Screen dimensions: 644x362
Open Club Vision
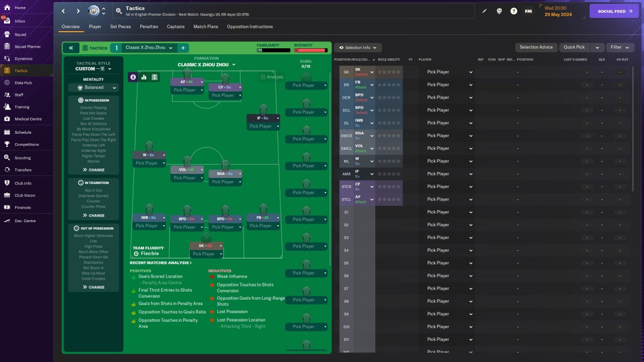pos(25,196)
